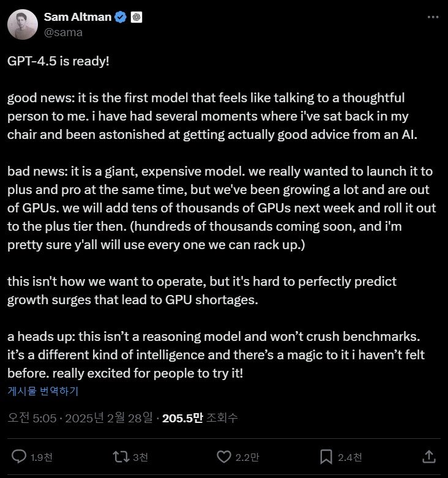Click the share upload icon
This screenshot has height=478, width=448.
point(430,457)
